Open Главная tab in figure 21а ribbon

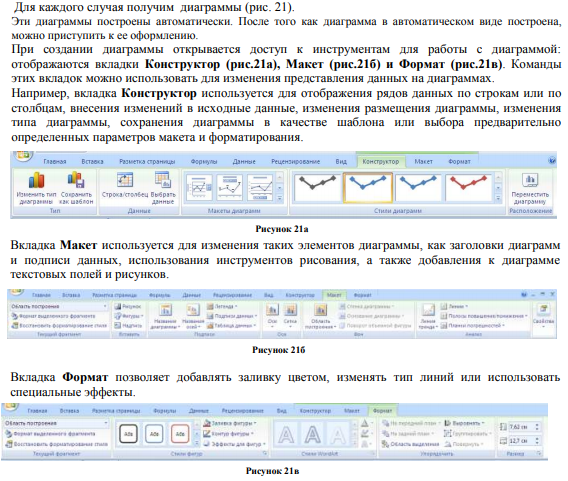coord(55,162)
